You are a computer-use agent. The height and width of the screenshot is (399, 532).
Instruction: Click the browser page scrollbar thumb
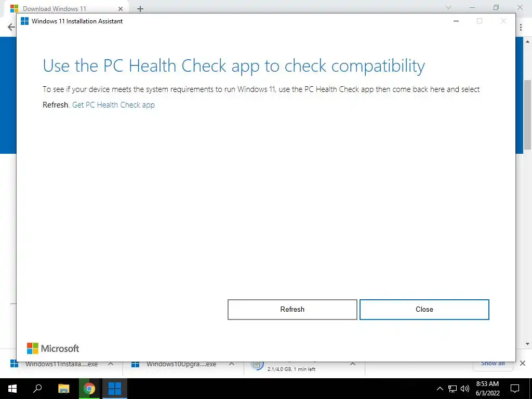pos(527,115)
